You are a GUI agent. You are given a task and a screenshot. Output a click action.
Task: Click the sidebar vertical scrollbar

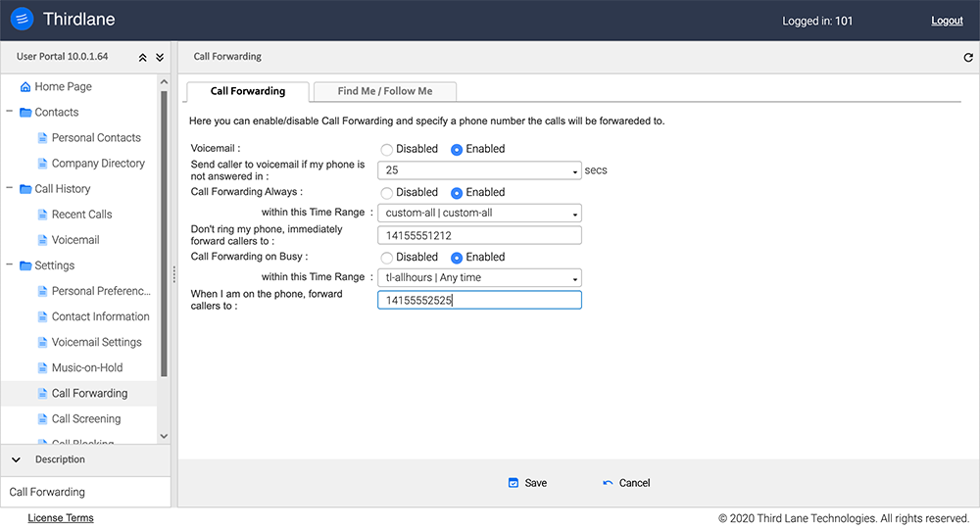(164, 235)
